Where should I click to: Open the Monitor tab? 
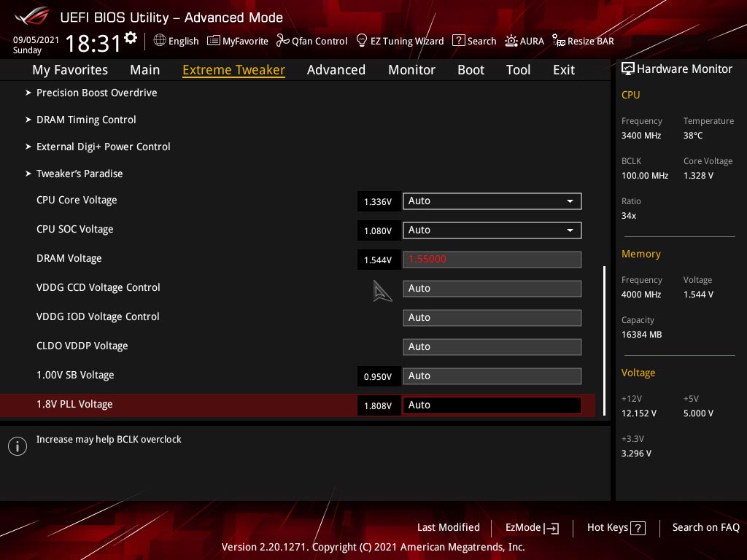411,69
